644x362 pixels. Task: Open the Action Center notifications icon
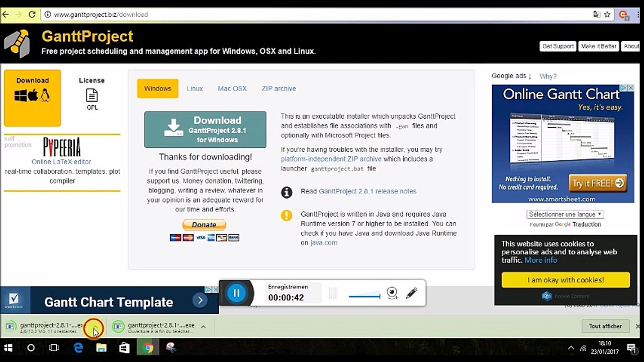click(631, 348)
